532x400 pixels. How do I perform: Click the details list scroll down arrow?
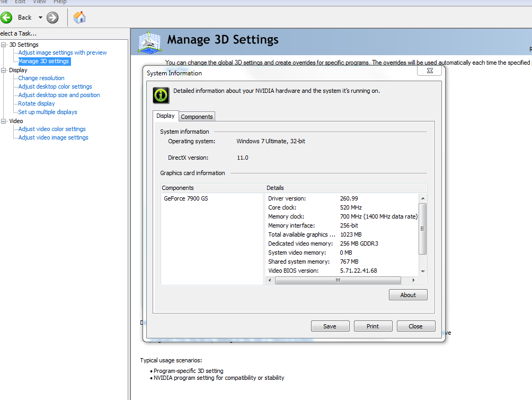[423, 271]
